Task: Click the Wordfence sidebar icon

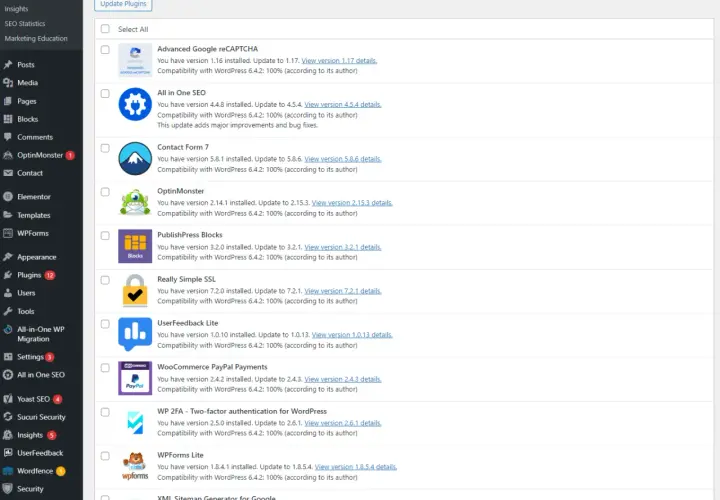Action: click(x=8, y=471)
